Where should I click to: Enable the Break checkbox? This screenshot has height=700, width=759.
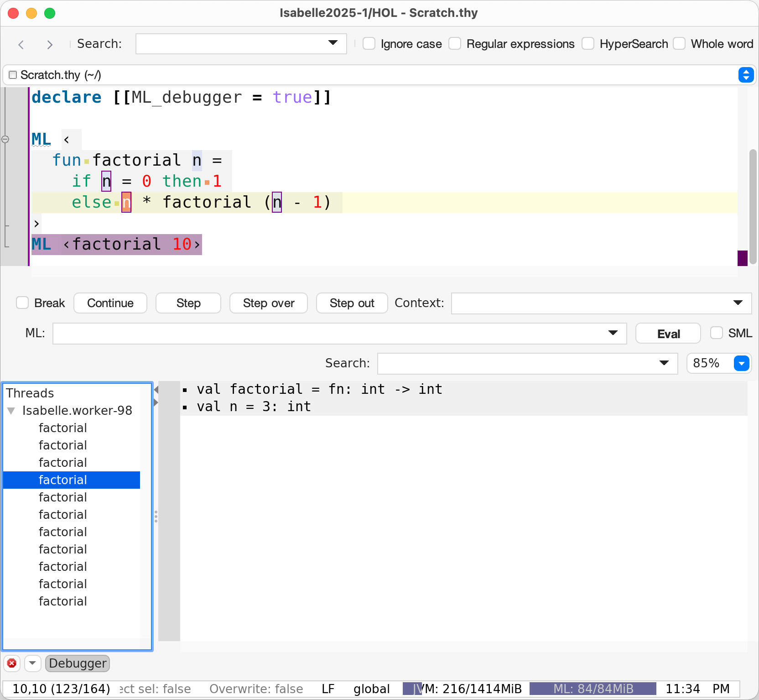click(x=22, y=303)
